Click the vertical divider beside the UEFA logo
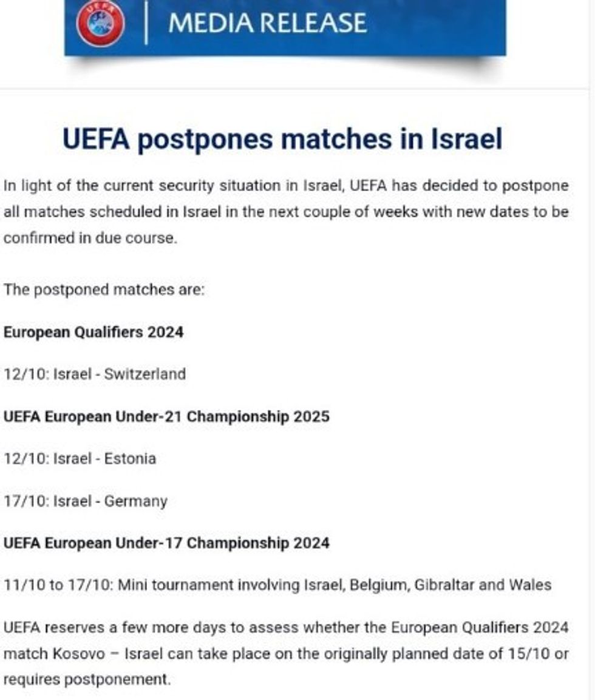Image resolution: width=595 pixels, height=700 pixels. click(146, 23)
